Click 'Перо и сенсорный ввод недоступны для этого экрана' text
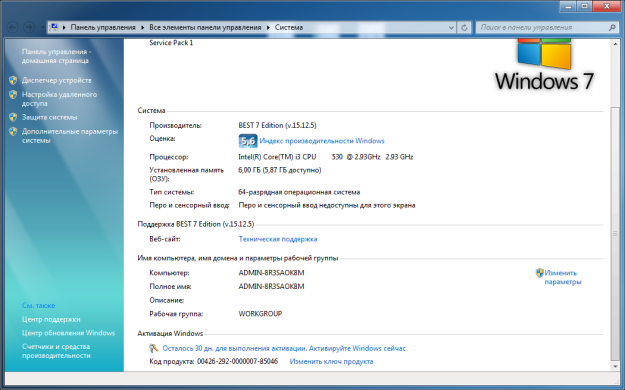 pyautogui.click(x=327, y=205)
